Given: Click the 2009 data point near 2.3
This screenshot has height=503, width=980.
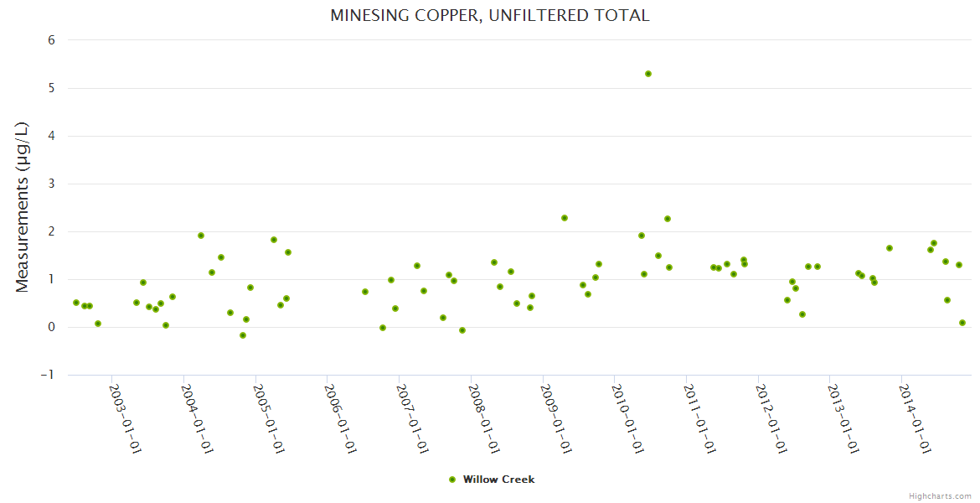Looking at the screenshot, I should click(x=565, y=218).
